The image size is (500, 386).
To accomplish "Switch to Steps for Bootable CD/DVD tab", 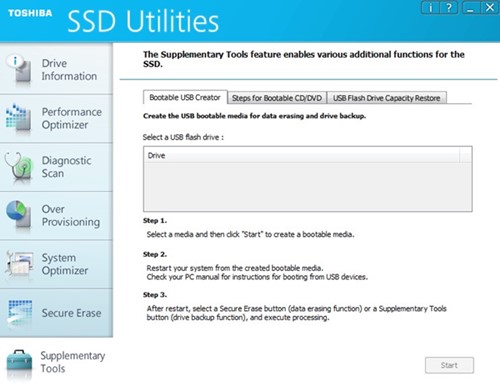I will (277, 98).
